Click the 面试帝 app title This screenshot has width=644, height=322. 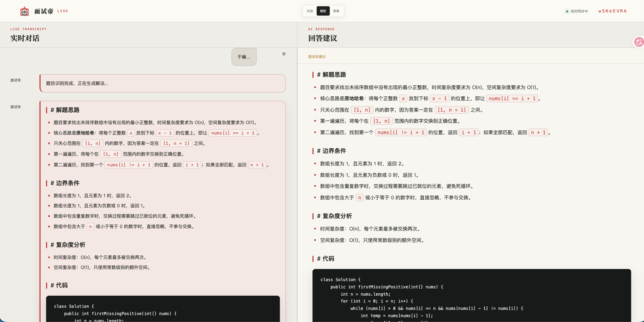(44, 11)
